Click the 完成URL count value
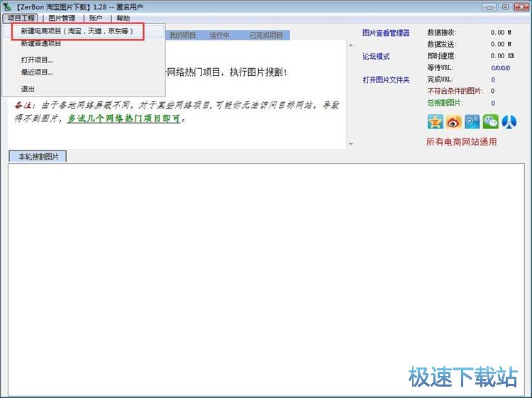Viewport: 532px width, 398px height. click(x=493, y=79)
